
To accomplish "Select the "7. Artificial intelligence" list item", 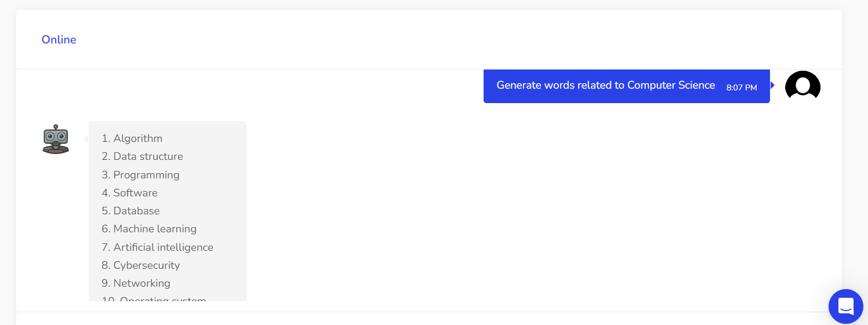I will pos(158,247).
